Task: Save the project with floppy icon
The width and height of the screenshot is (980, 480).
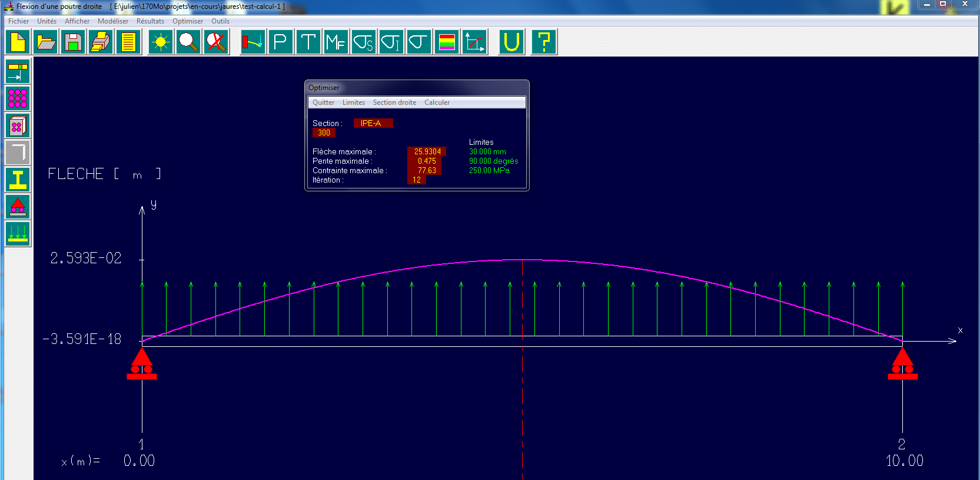Action: click(x=74, y=42)
